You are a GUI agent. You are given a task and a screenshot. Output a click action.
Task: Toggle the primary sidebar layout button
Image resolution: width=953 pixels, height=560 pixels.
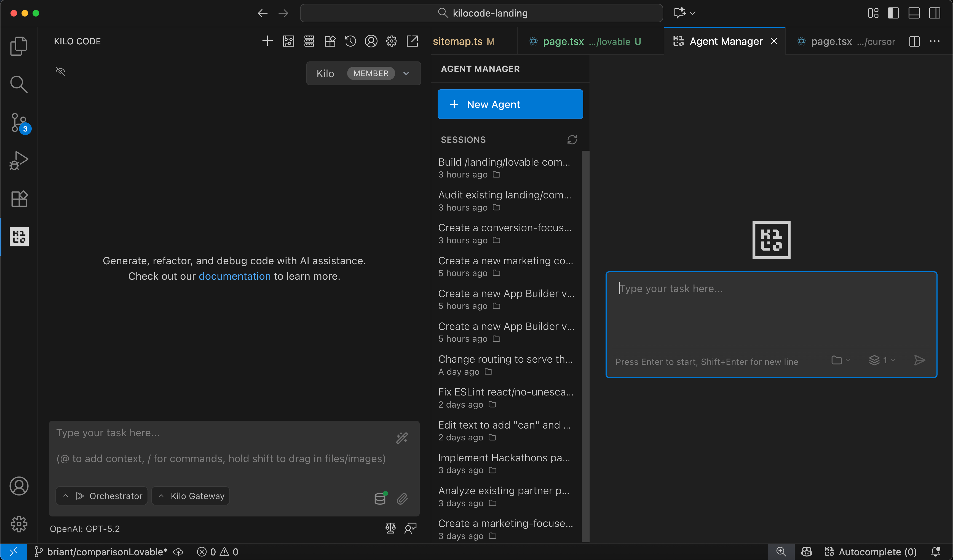click(x=893, y=13)
